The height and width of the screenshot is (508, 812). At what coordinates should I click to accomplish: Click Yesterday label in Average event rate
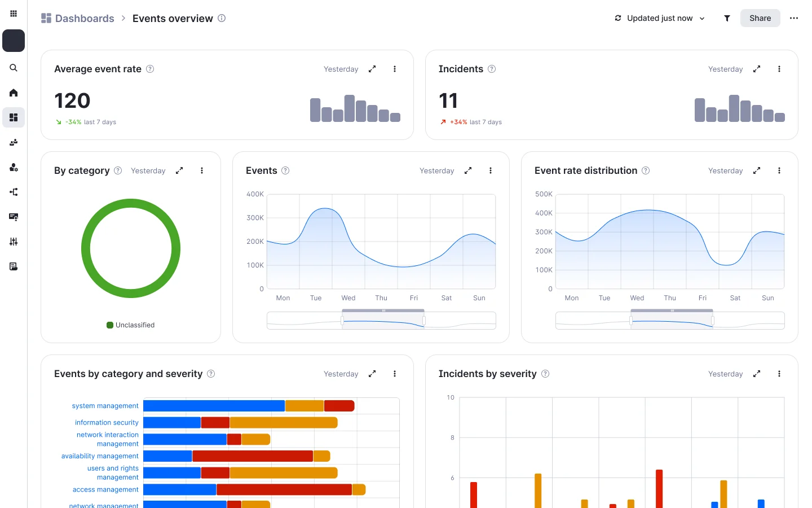point(341,69)
